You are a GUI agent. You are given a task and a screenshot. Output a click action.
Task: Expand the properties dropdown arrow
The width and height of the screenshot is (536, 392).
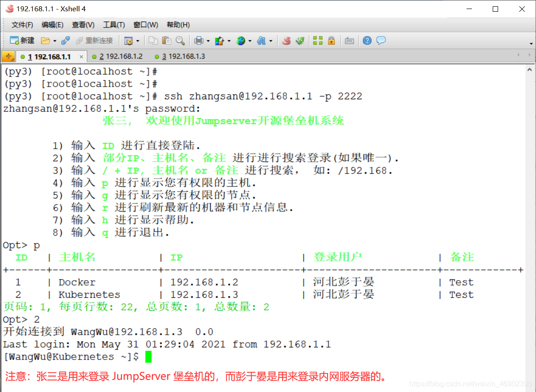click(x=138, y=41)
